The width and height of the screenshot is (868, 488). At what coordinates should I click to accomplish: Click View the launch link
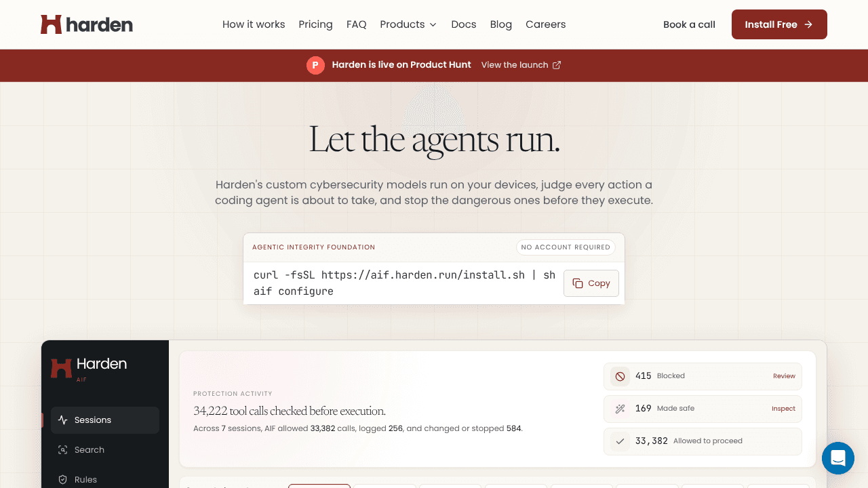pos(521,65)
